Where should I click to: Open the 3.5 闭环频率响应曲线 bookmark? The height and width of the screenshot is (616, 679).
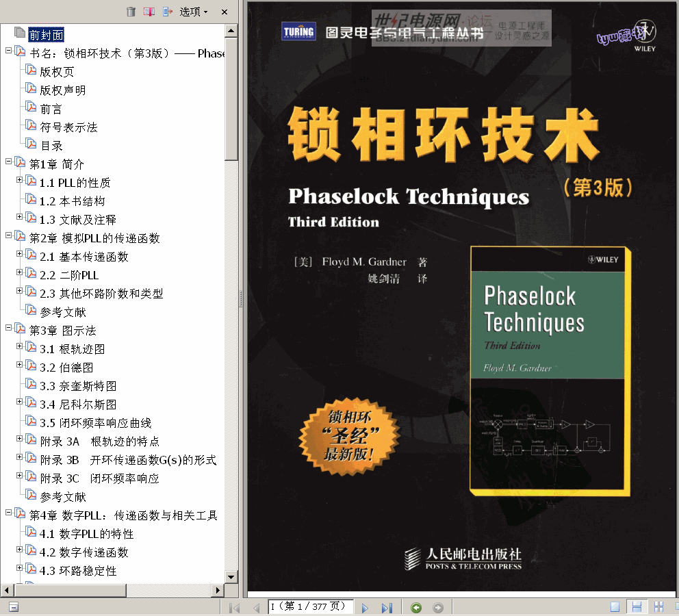point(95,423)
